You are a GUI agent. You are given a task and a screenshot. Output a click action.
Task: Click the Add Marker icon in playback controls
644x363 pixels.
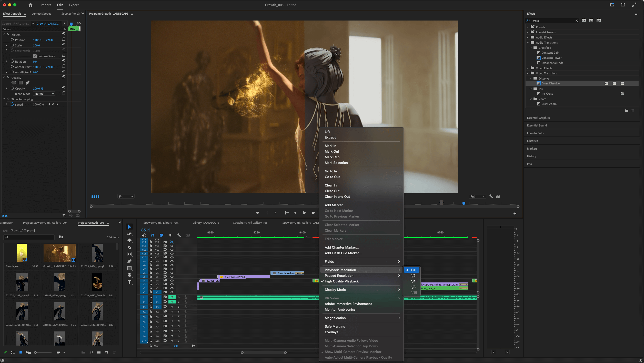click(x=257, y=213)
